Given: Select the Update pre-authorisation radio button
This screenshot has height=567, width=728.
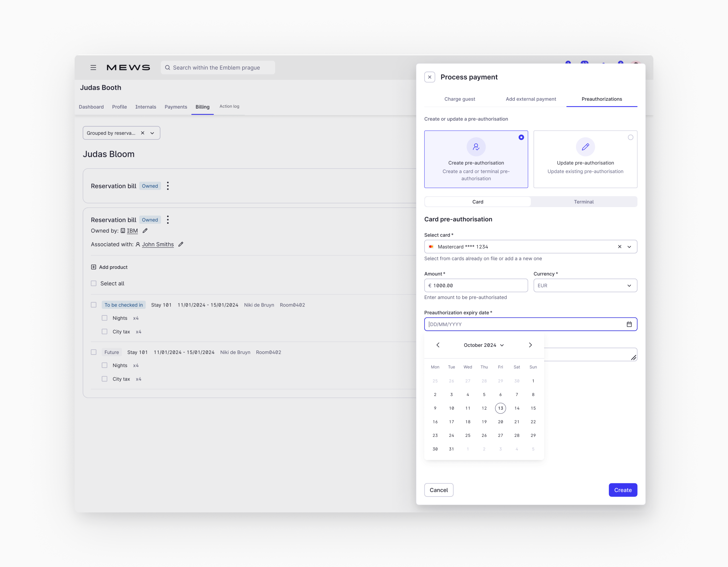Looking at the screenshot, I should 630,137.
